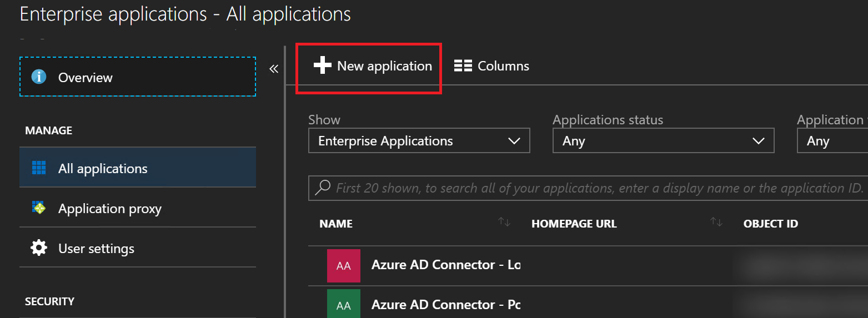Click the Columns grid icon
Viewport: 868px width, 318px height.
point(463,66)
